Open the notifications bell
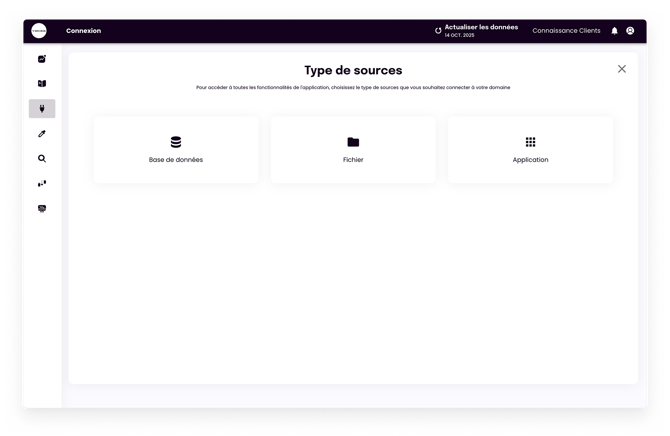This screenshot has width=670, height=436. pos(615,31)
